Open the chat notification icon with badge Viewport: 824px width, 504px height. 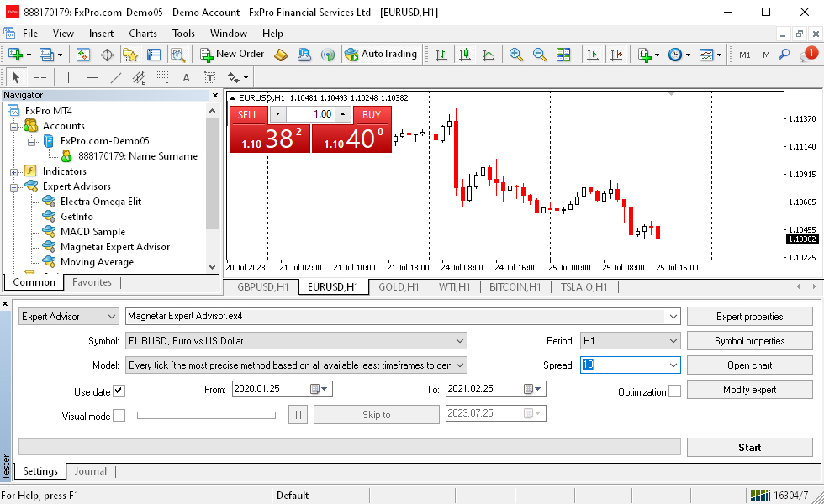click(x=808, y=54)
